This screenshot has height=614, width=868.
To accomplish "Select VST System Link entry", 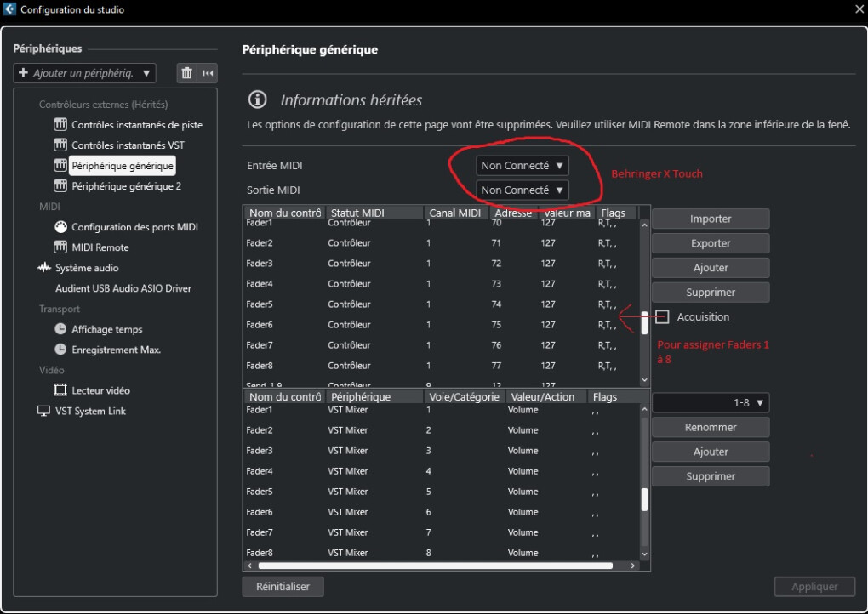I will pyautogui.click(x=90, y=411).
